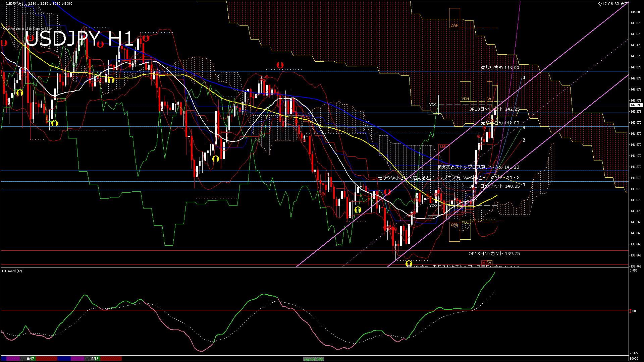This screenshot has height=362, width=644.
Task: Click the 売り小さめ 143.00 line label
Action: pos(500,67)
